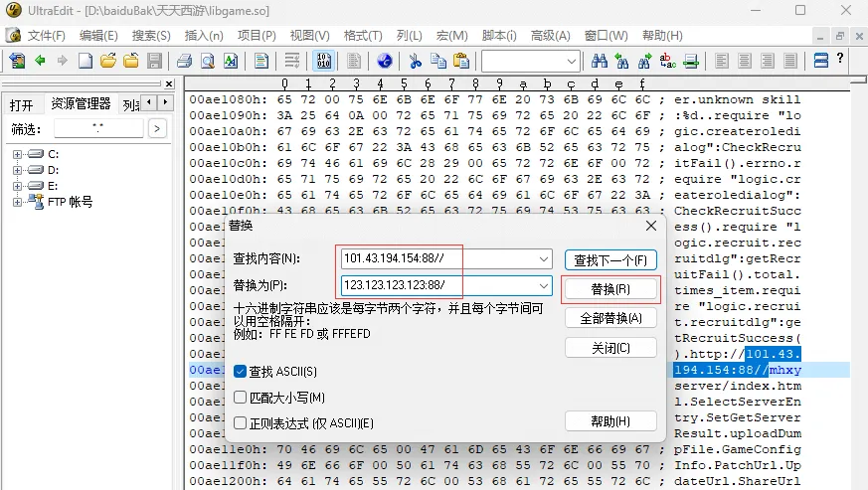Click the justify text toolbar icon

(x=790, y=61)
